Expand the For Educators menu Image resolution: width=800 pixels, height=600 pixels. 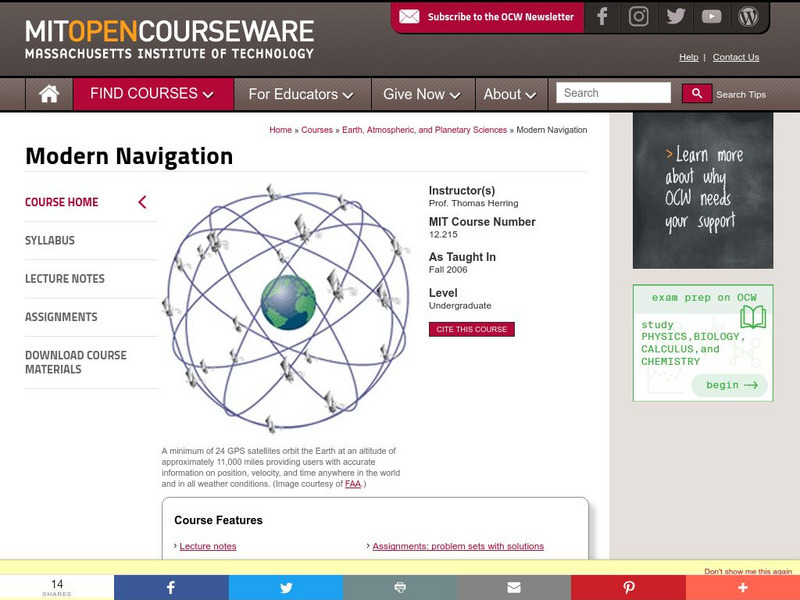[303, 94]
